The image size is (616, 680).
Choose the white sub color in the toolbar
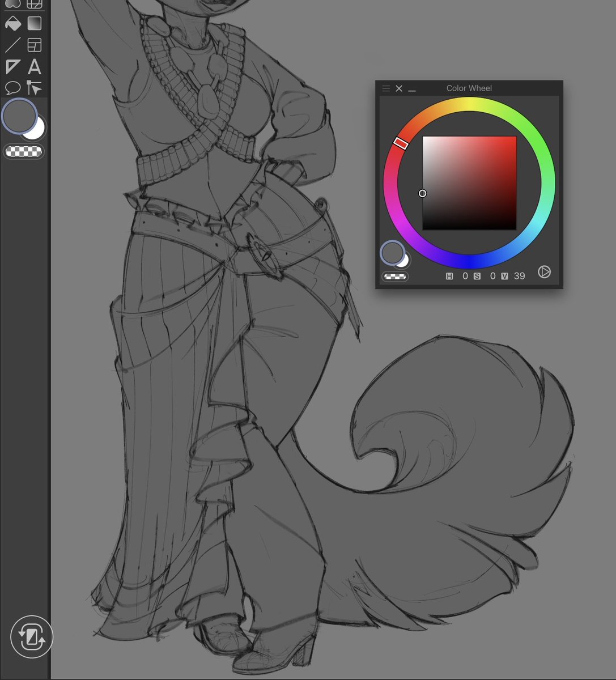(x=37, y=130)
